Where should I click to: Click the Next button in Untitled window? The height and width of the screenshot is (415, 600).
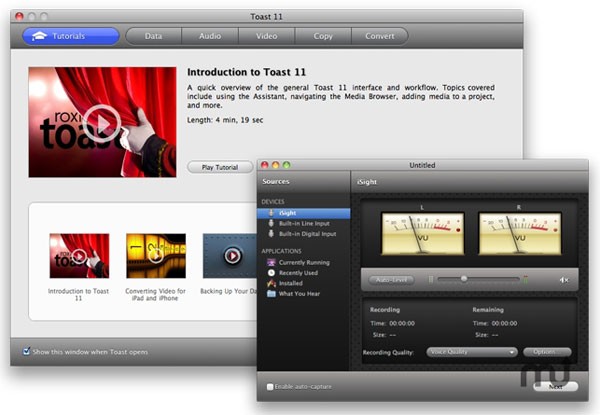pyautogui.click(x=556, y=387)
